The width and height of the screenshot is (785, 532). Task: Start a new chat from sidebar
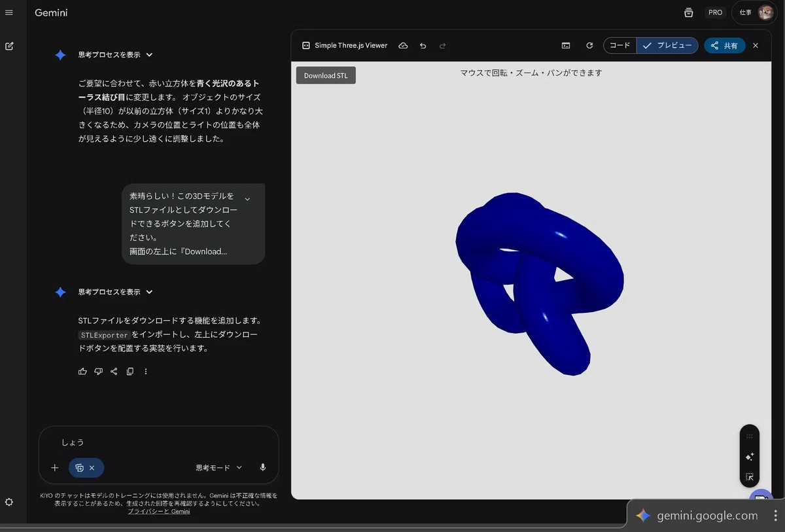coord(9,46)
